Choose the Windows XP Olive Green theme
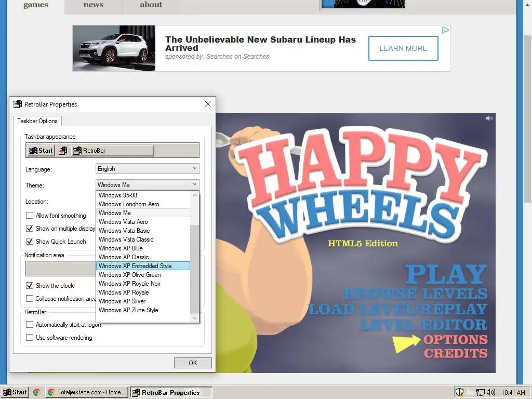 pyautogui.click(x=143, y=274)
